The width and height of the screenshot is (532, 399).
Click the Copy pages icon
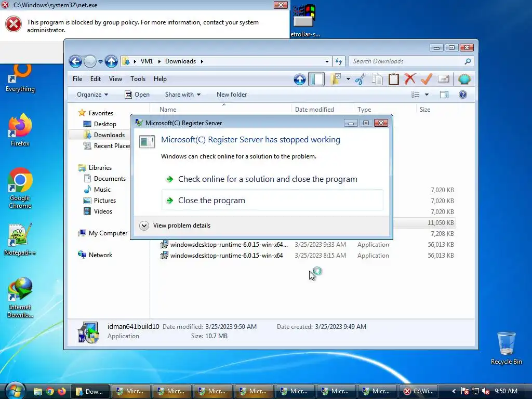coord(377,79)
